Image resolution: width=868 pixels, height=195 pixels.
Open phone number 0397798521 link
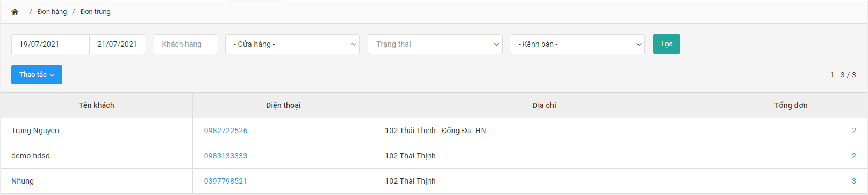click(226, 181)
